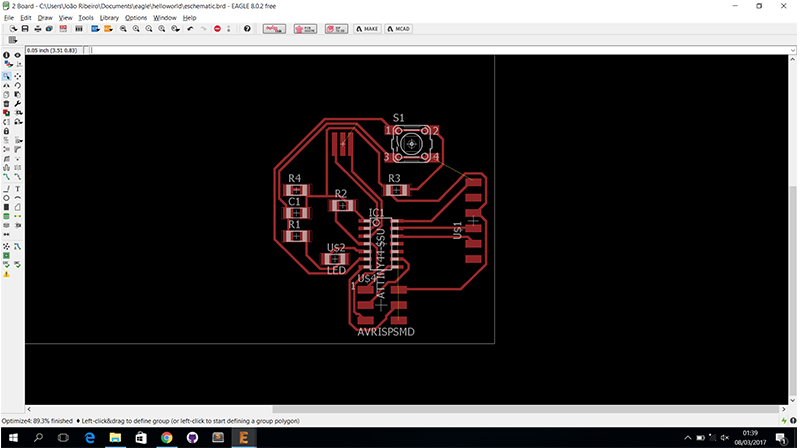The image size is (800, 448).
Task: Open the View menu
Action: pos(65,17)
